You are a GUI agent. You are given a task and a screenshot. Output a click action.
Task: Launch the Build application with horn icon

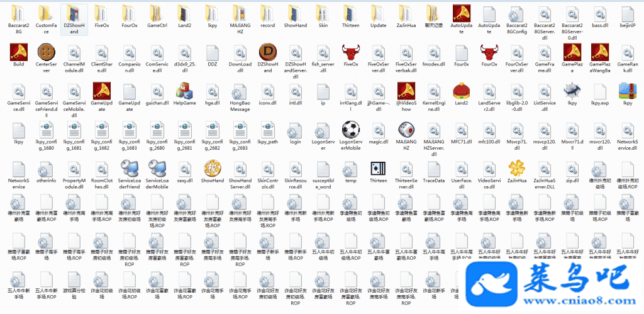pyautogui.click(x=18, y=52)
